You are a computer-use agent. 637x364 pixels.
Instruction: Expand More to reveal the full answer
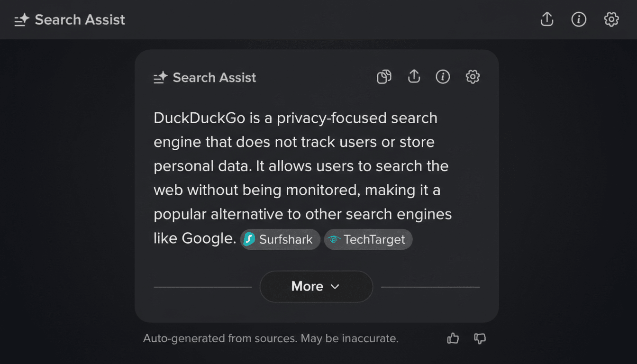point(316,286)
